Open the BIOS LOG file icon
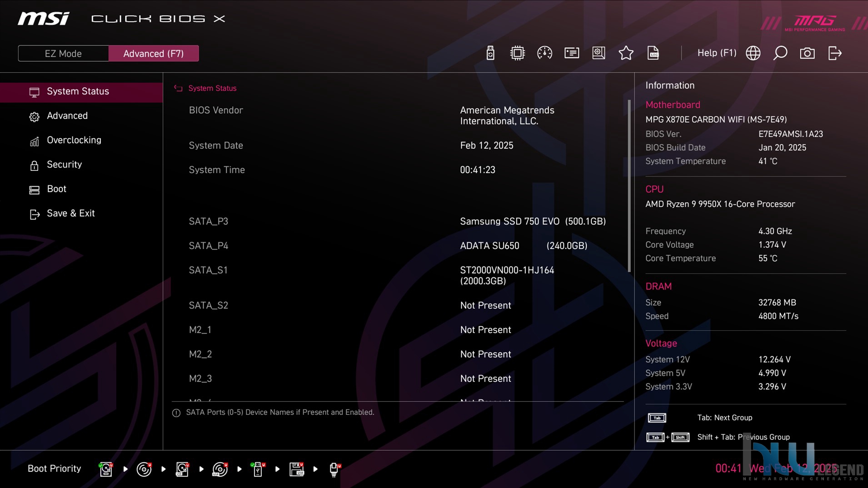The image size is (868, 488). point(653,53)
